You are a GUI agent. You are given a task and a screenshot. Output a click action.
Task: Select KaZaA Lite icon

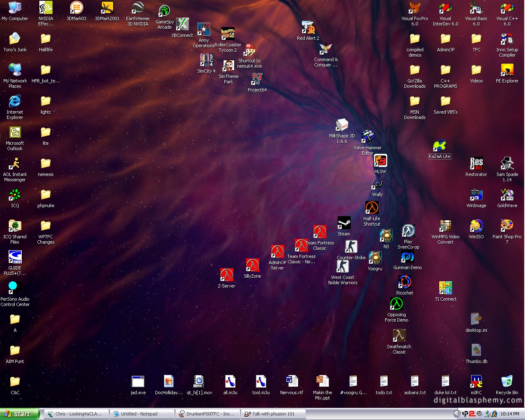tap(440, 149)
